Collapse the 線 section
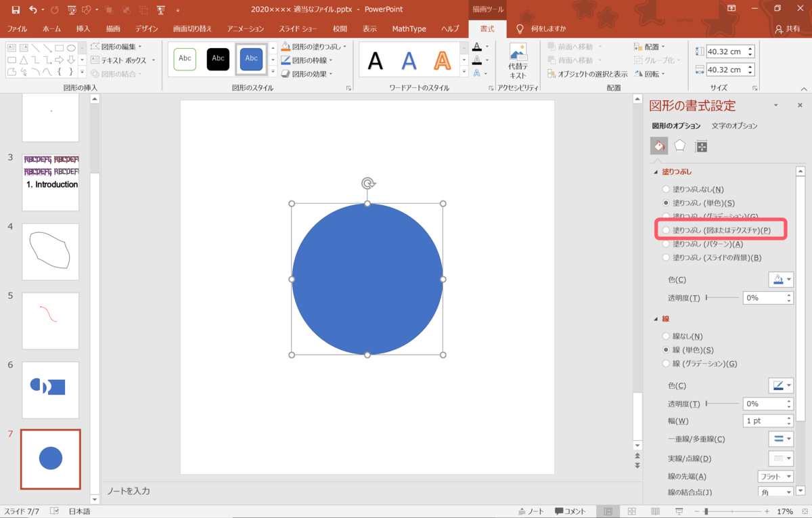Image resolution: width=812 pixels, height=518 pixels. pyautogui.click(x=655, y=319)
